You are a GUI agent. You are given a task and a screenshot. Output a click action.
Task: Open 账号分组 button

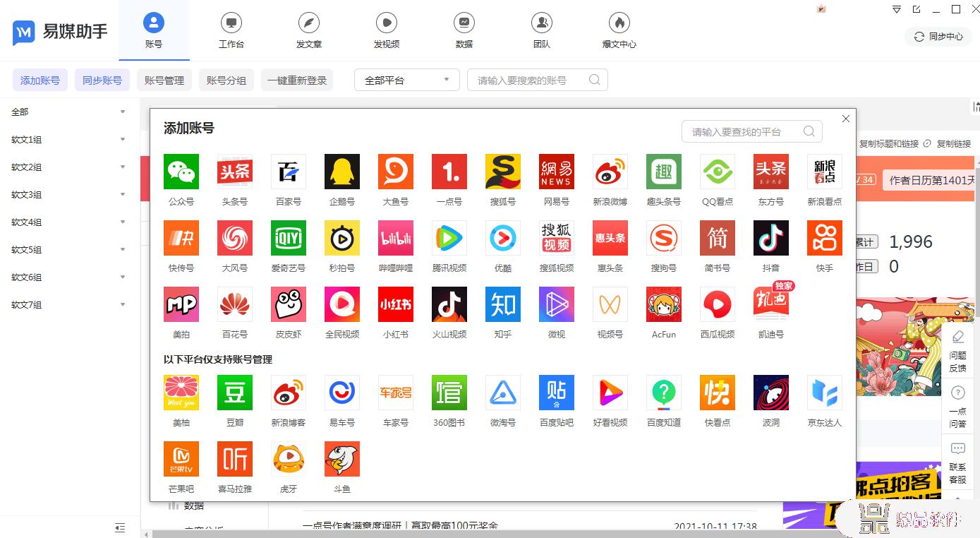pyautogui.click(x=226, y=80)
